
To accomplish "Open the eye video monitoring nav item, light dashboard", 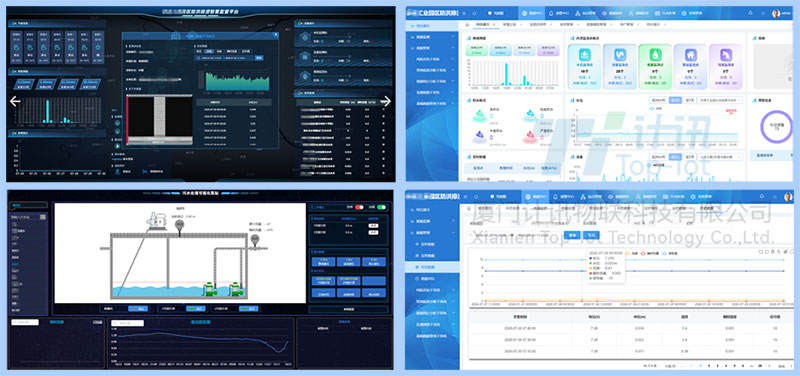I will [612, 13].
